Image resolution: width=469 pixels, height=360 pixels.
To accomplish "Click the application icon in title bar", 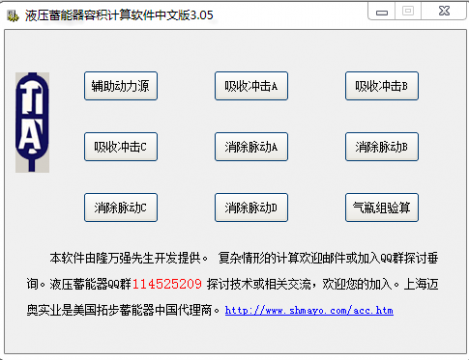I will coord(13,15).
